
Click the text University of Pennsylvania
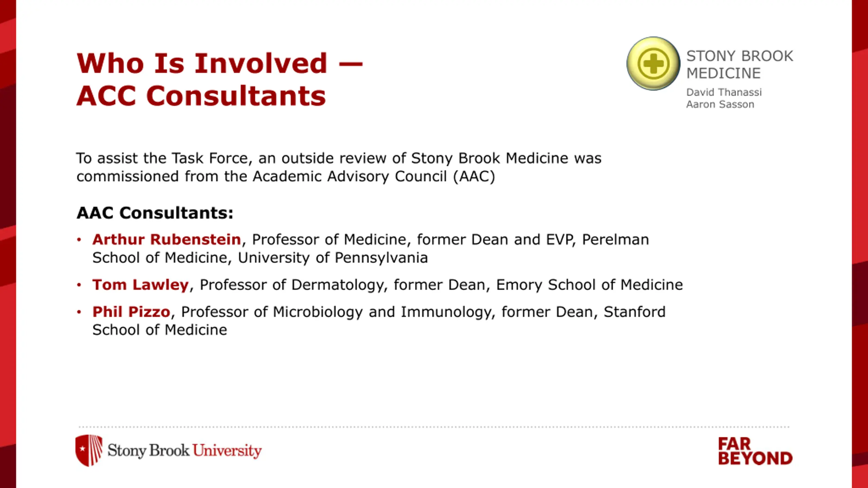click(x=333, y=258)
